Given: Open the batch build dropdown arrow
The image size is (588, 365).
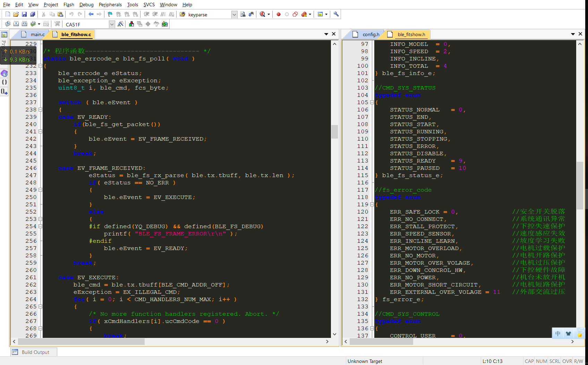Looking at the screenshot, I should click(39, 24).
